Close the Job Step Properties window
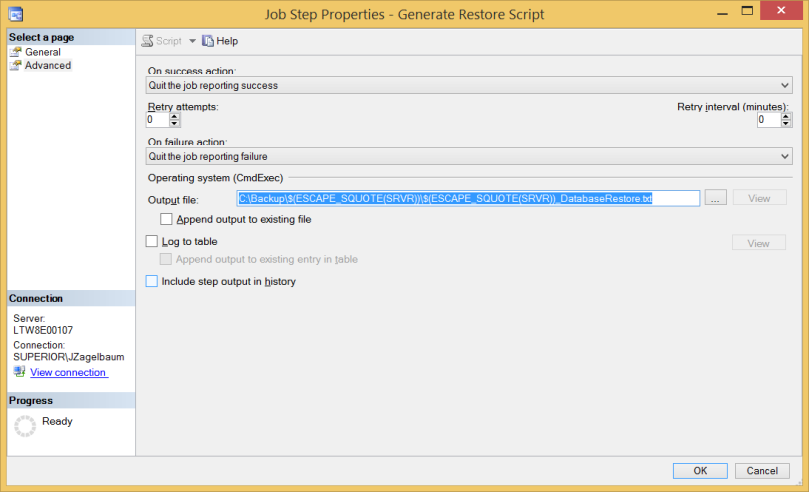The height and width of the screenshot is (492, 809). (781, 10)
